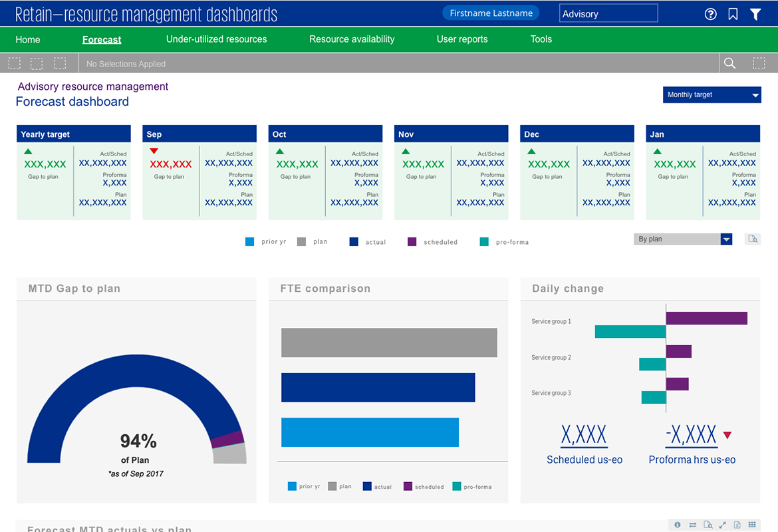Viewport: 778px width, 532px height.
Task: Go to Home tab
Action: point(28,40)
